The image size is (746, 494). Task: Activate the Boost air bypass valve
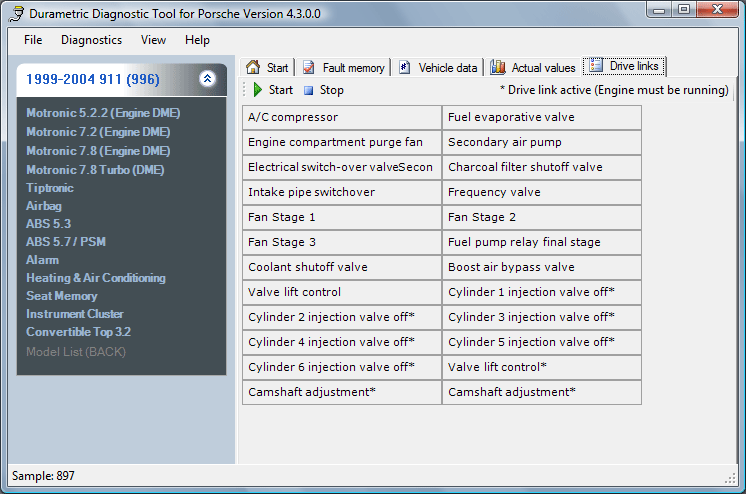[541, 267]
